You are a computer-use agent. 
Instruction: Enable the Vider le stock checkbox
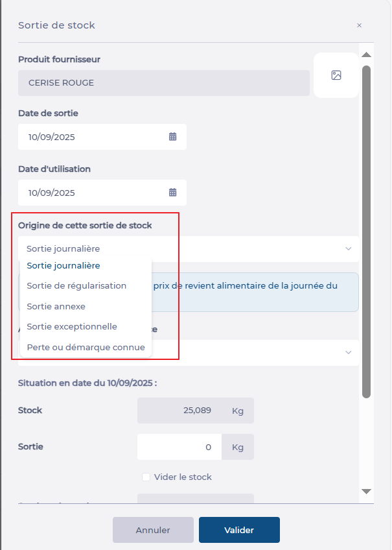click(146, 477)
